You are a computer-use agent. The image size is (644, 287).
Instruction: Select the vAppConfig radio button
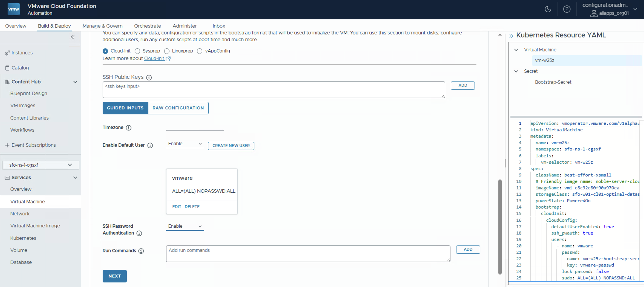(200, 51)
